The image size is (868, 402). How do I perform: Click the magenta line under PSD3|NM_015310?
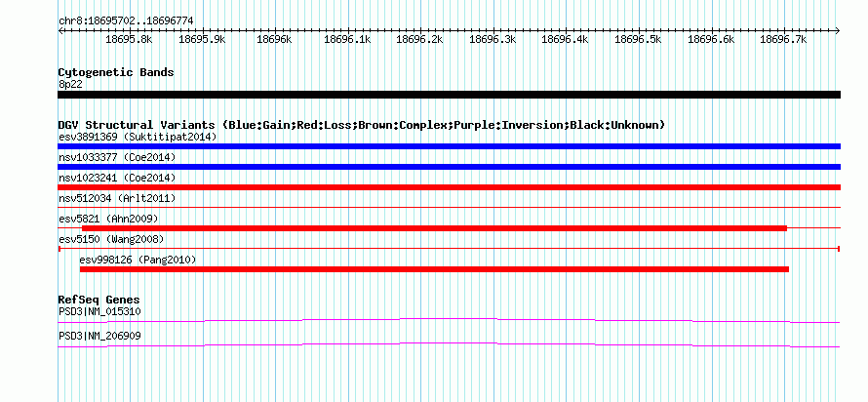(449, 320)
